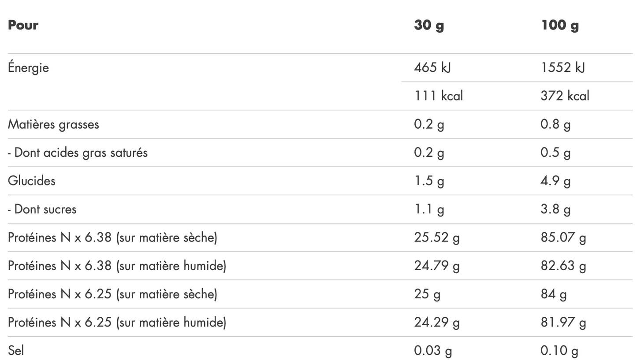
Task: Click the 'Matières grasses' row label
Action: (53, 124)
